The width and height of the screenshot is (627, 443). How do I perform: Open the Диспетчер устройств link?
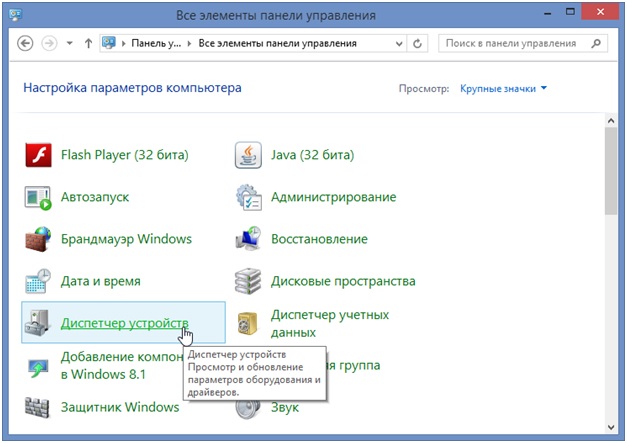[124, 323]
